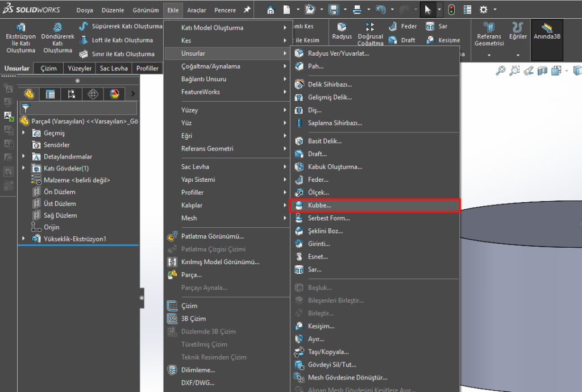Image resolution: width=582 pixels, height=392 pixels.
Task: Switch to the Sac Levha tab
Action: pos(114,68)
